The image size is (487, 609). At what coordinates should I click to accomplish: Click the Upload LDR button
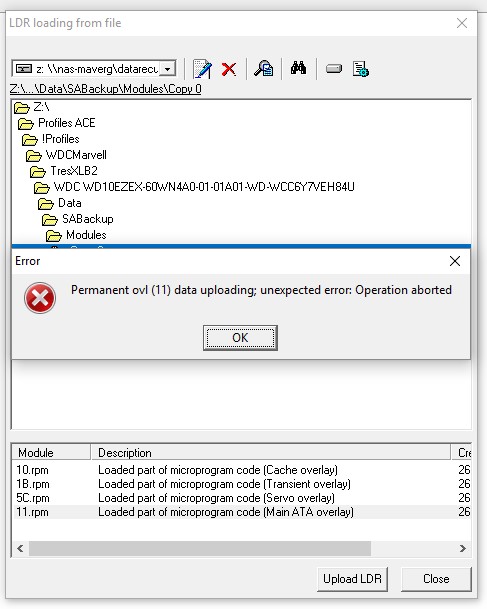pos(352,579)
